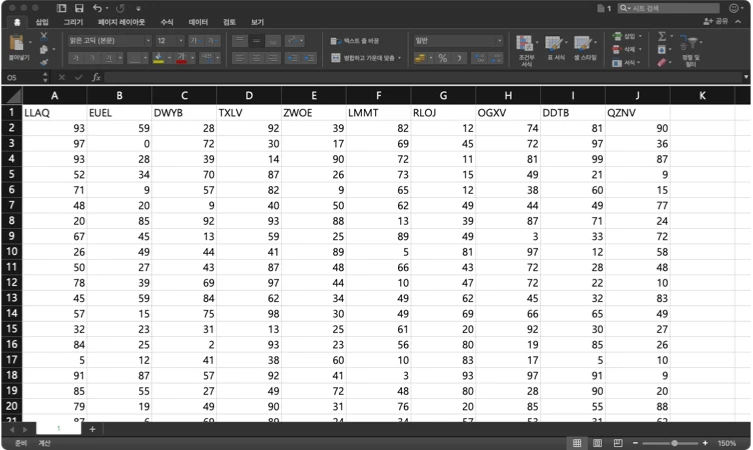Screen dimensions: 753x450
Task: Switch to Normal view in status bar
Action: pos(577,442)
